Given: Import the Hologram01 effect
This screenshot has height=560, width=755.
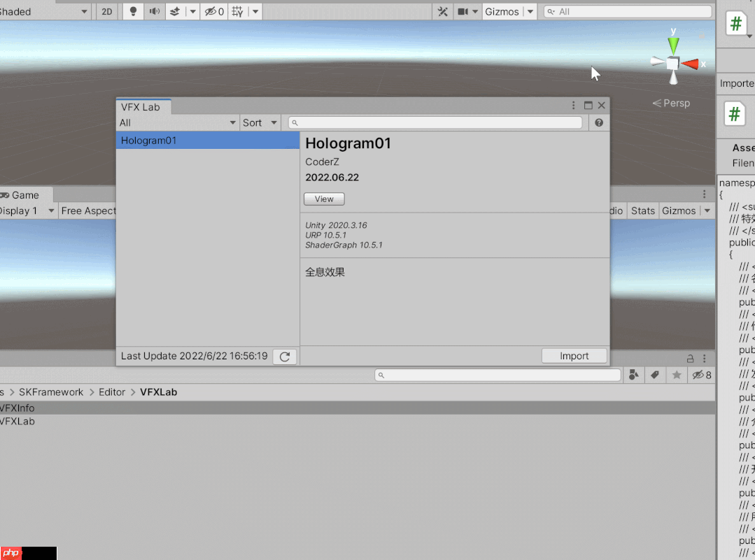Looking at the screenshot, I should pos(574,355).
